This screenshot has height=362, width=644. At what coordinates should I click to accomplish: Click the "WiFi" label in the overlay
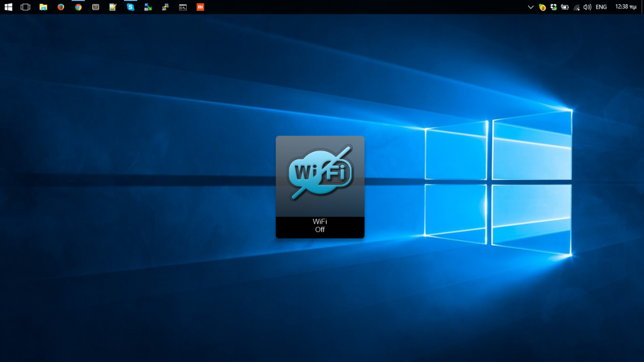coord(320,221)
